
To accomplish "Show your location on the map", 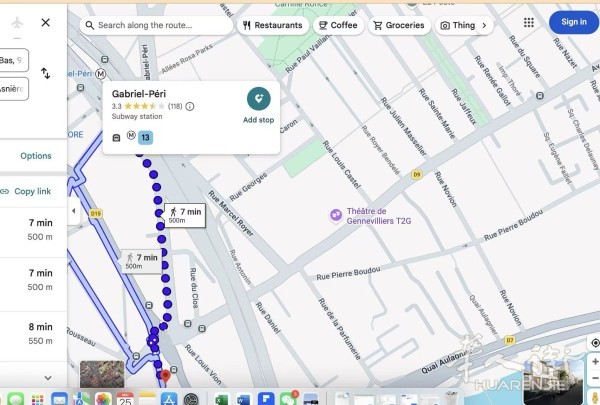I will 595,343.
